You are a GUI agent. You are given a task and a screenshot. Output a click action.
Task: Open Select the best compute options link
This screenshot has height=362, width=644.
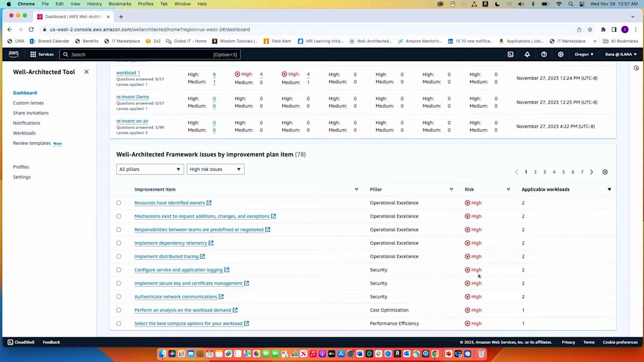188,323
